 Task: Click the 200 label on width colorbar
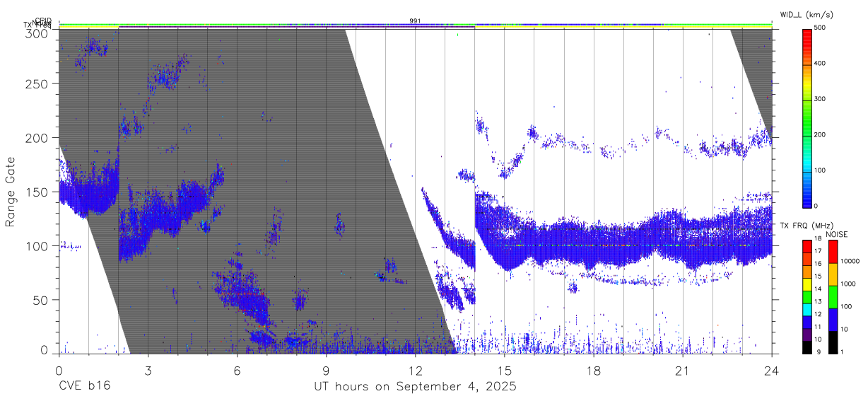click(821, 134)
